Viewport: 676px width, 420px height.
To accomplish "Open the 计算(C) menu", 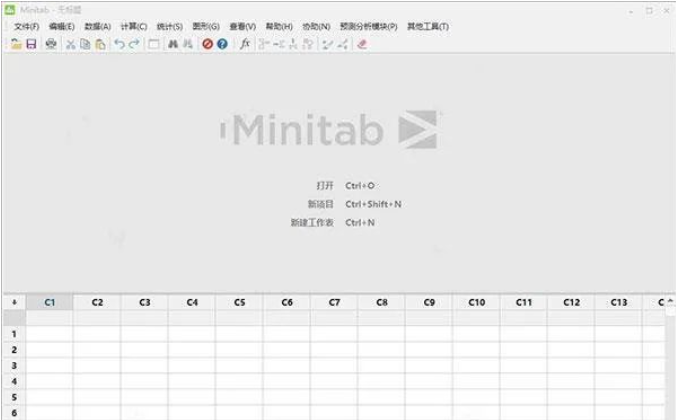I will click(134, 27).
